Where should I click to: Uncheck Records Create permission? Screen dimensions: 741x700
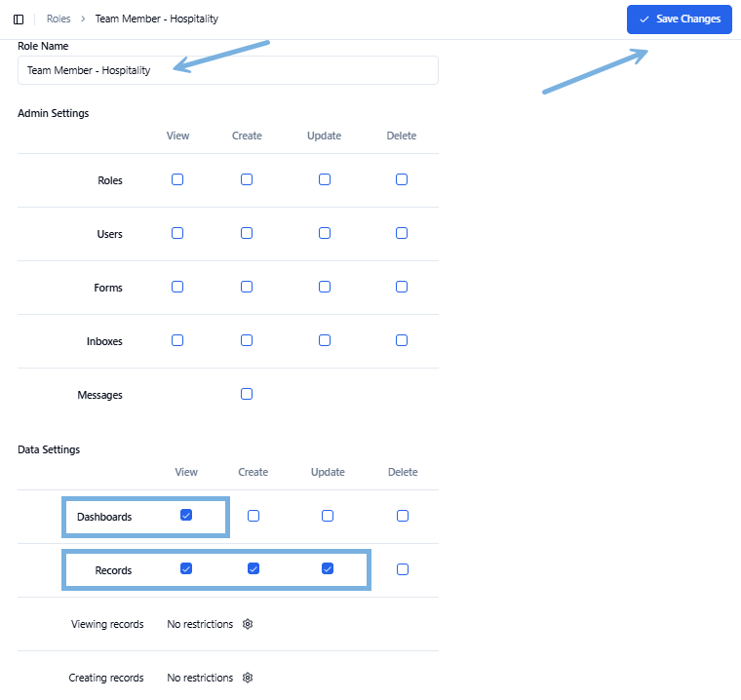point(253,568)
